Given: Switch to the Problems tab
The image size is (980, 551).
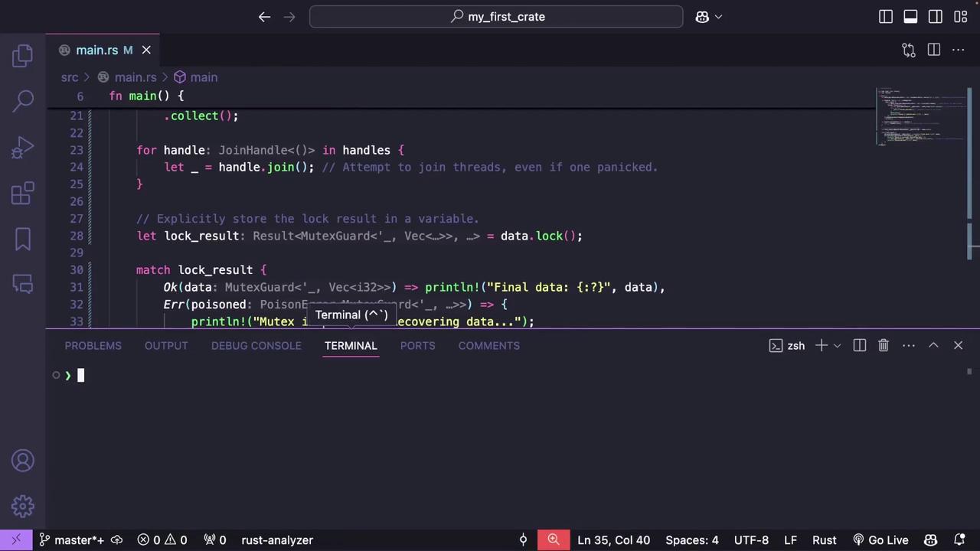Looking at the screenshot, I should tap(93, 346).
